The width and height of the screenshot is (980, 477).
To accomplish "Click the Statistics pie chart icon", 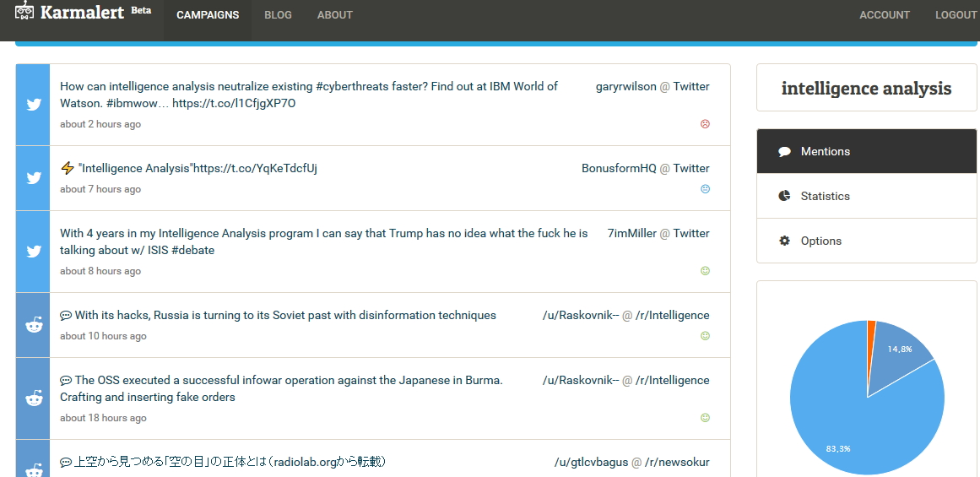I will (784, 197).
